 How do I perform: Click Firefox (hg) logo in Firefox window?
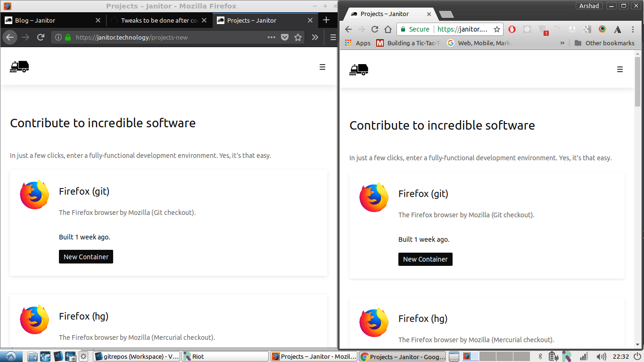coord(34,319)
